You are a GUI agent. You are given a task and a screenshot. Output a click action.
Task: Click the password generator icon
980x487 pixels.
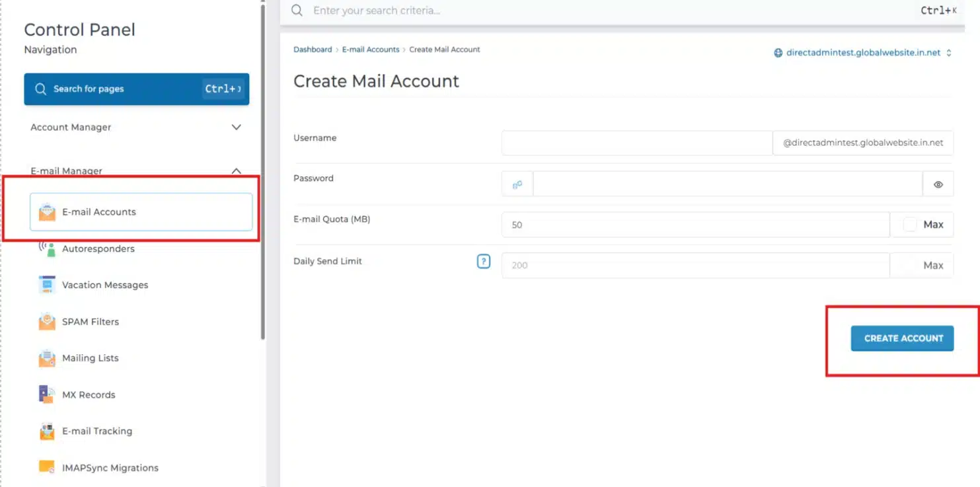click(516, 184)
